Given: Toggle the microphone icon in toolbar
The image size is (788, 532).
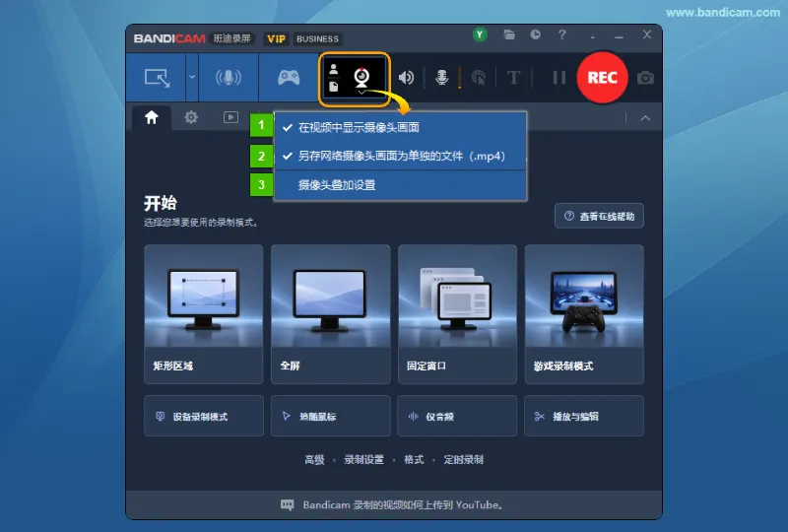Looking at the screenshot, I should click(x=441, y=78).
